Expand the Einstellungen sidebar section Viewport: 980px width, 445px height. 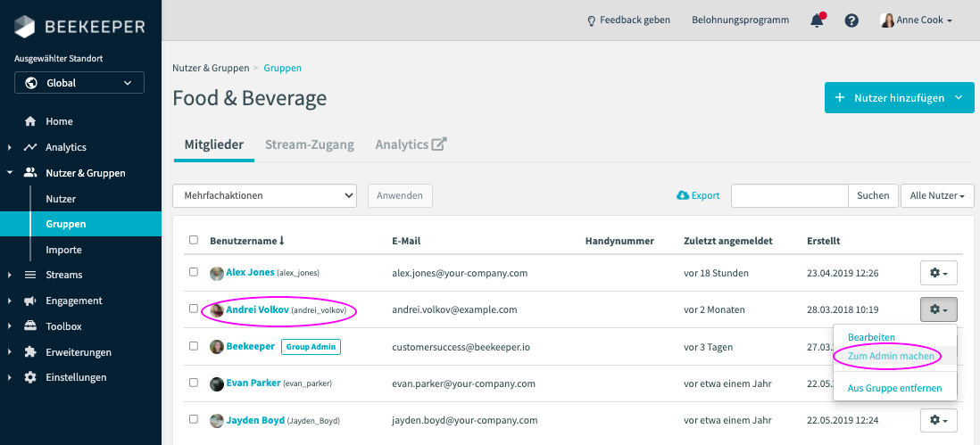click(76, 377)
